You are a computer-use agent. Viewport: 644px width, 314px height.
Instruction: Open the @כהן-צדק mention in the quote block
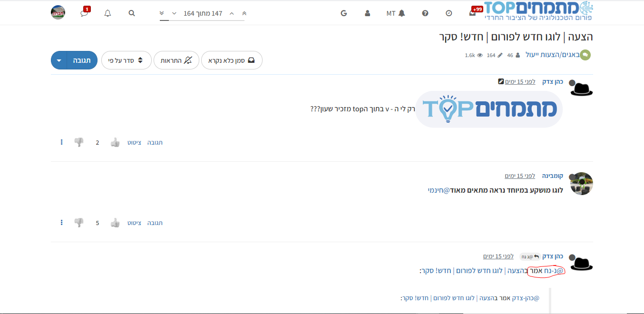click(x=525, y=298)
